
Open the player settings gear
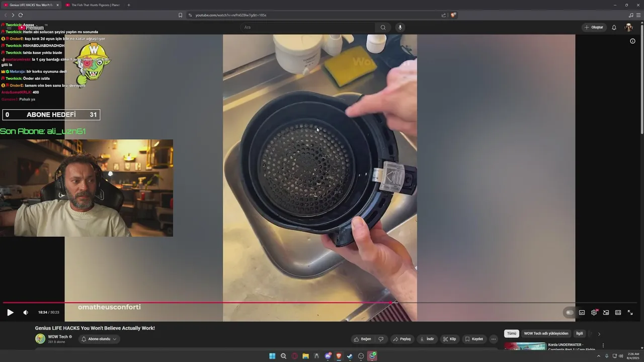[594, 312]
